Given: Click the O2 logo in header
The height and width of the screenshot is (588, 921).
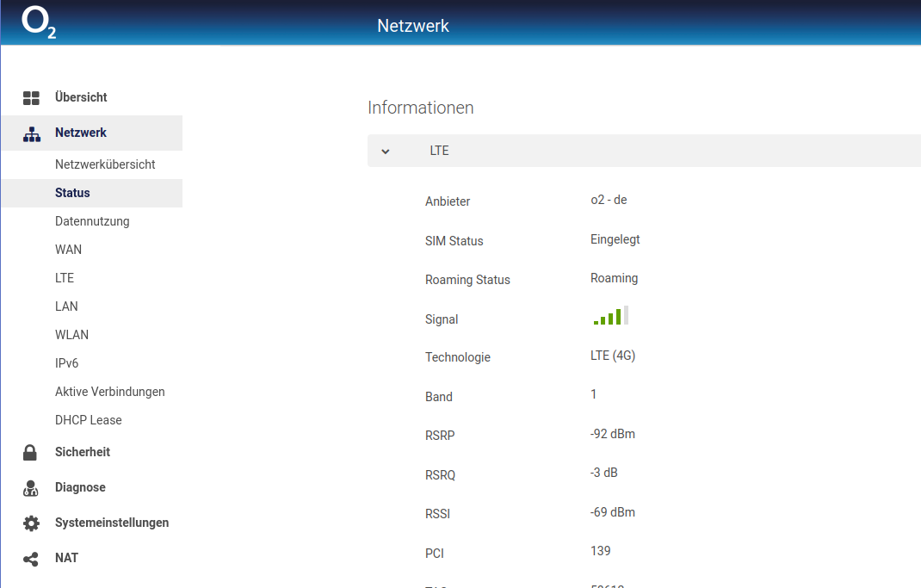Looking at the screenshot, I should click(x=39, y=22).
